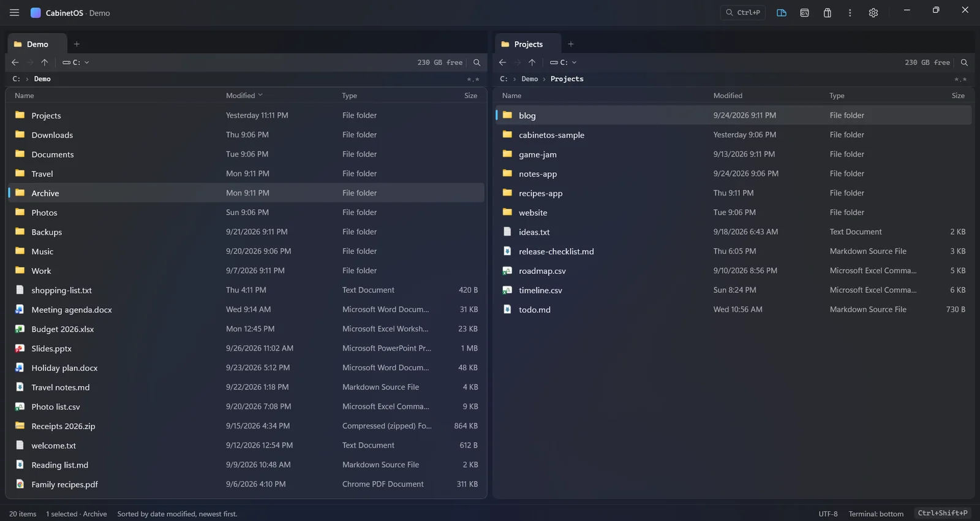Select the Family recipes.pdf file icon
This screenshot has width=980, height=521.
pyautogui.click(x=20, y=484)
